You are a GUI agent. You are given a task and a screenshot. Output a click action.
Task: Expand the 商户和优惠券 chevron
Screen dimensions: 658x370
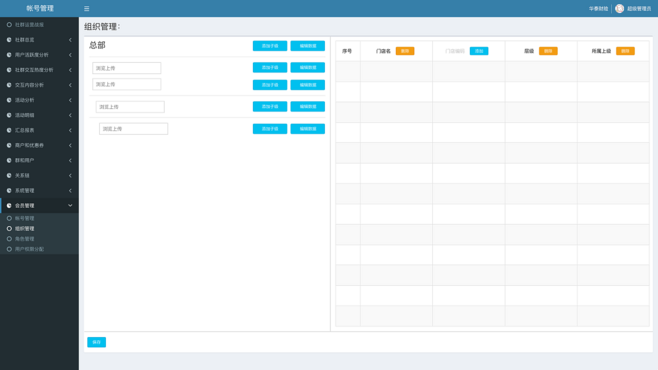[x=70, y=146]
